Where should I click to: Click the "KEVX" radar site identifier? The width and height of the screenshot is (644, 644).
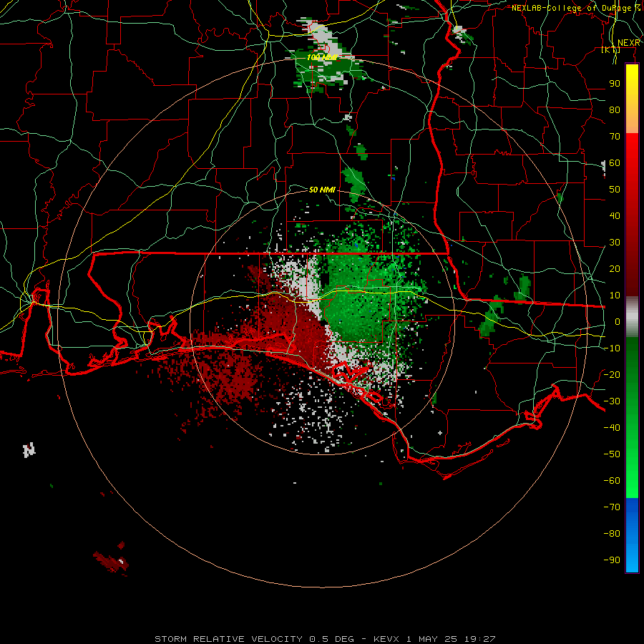386,639
